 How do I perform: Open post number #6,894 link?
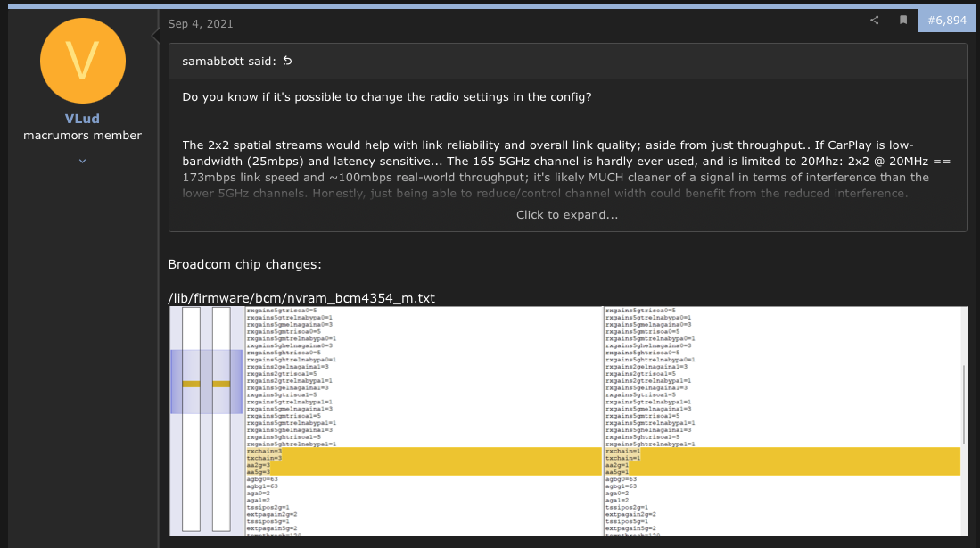point(947,20)
